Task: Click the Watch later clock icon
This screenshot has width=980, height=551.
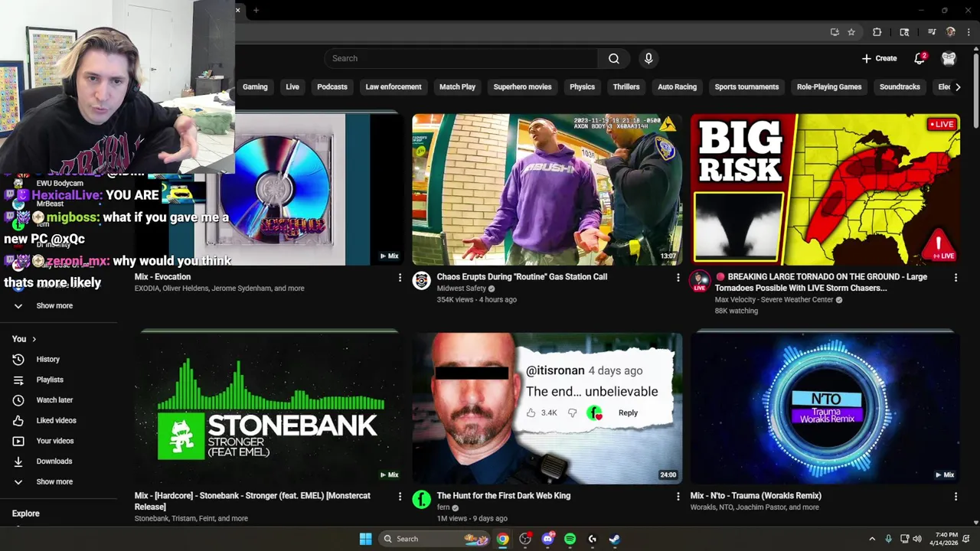Action: click(x=18, y=399)
